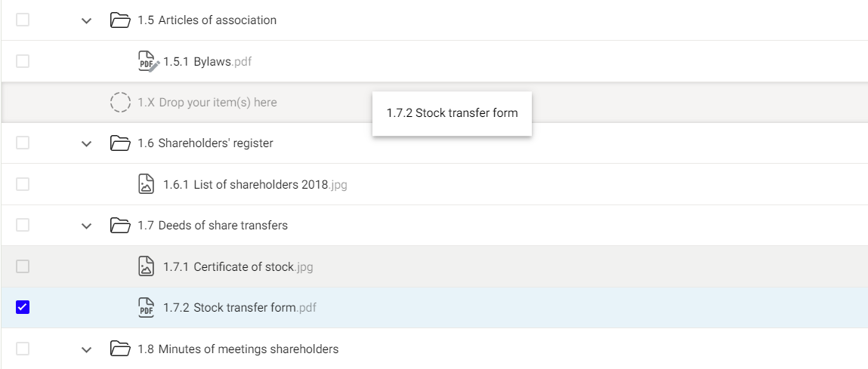Click the 1.7 Deeds of share transfers label
This screenshot has width=868, height=369.
[x=212, y=225]
